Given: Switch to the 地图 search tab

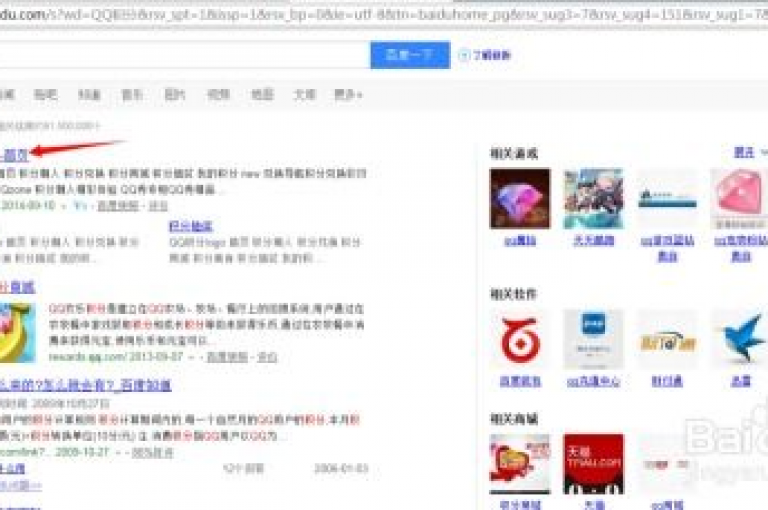Looking at the screenshot, I should (262, 95).
